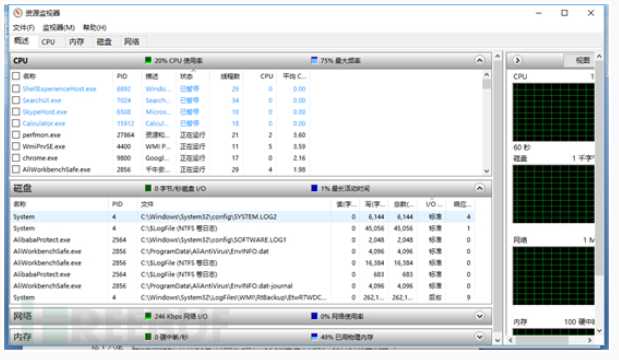Image resolution: width=619 pixels, height=360 pixels.
Task: Click the up arrow of the main pane scrollbar
Action: (497, 56)
